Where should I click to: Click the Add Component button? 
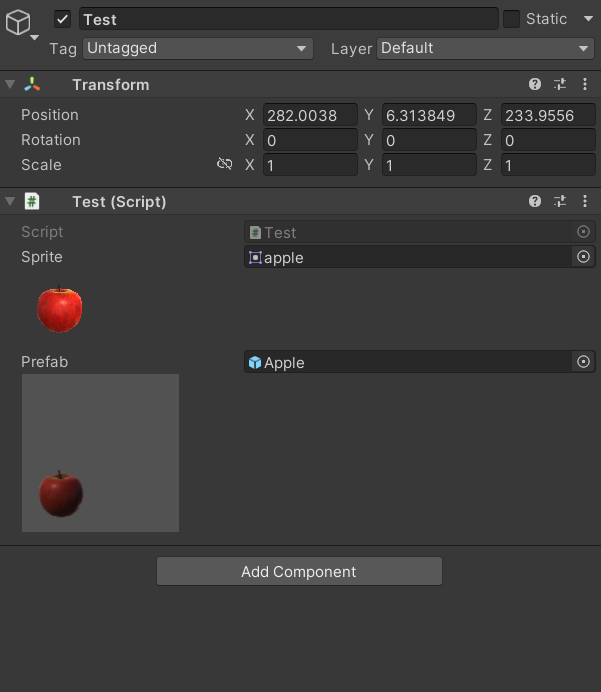coord(299,571)
